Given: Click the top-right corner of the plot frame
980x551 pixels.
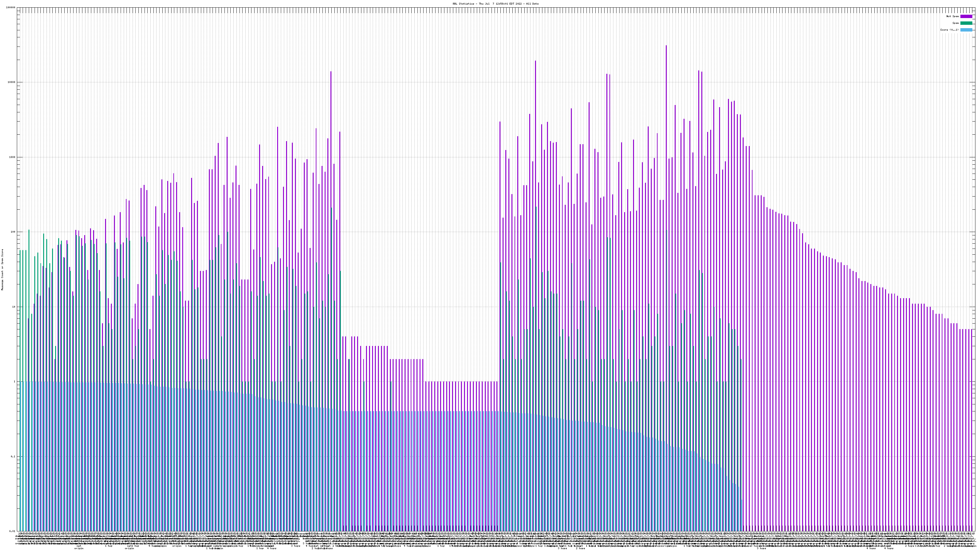Looking at the screenshot, I should point(975,8).
